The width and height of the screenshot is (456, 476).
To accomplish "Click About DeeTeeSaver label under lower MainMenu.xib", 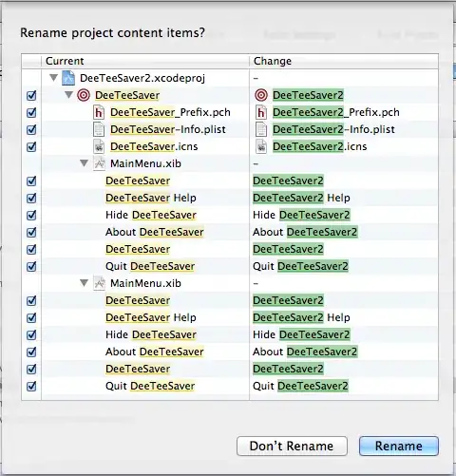I will [x=155, y=352].
